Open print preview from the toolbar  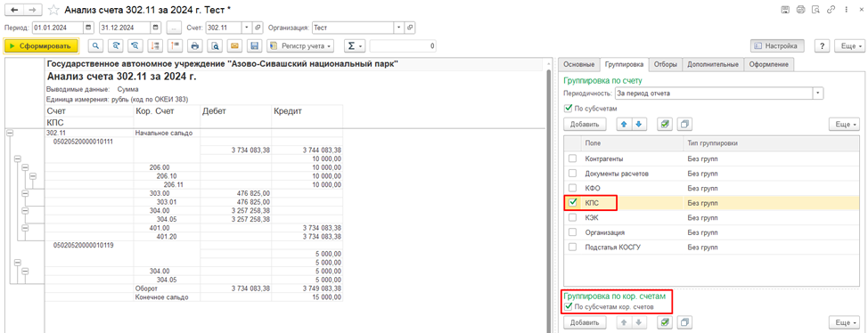[x=214, y=45]
